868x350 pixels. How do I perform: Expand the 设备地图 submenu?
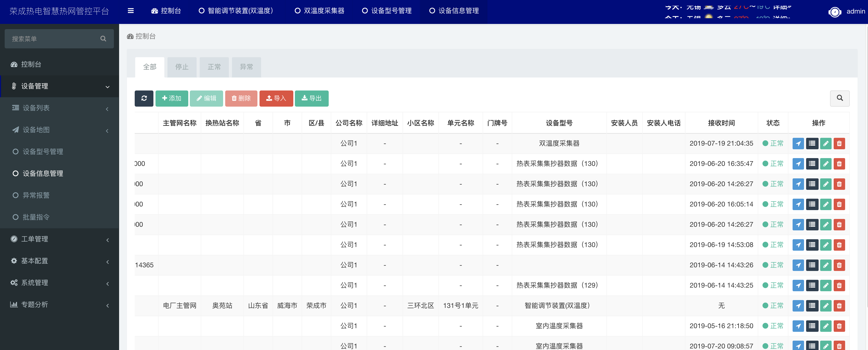coord(59,130)
